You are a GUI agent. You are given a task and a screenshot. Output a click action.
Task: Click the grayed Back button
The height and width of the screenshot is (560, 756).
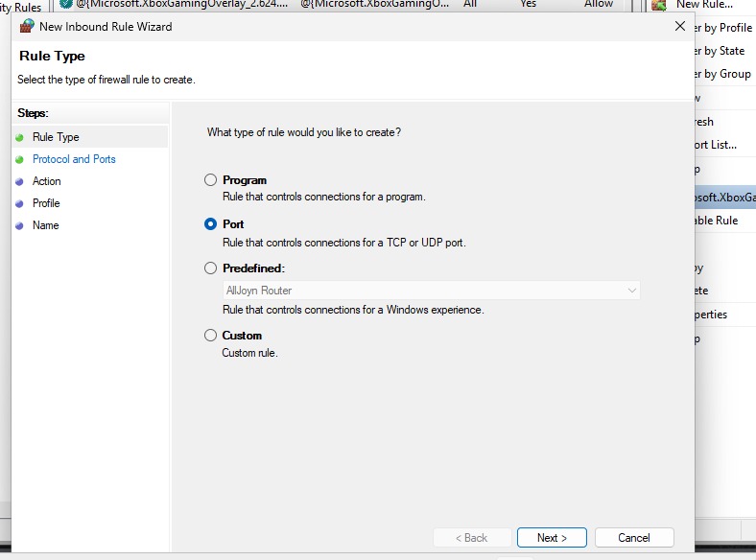click(x=471, y=537)
